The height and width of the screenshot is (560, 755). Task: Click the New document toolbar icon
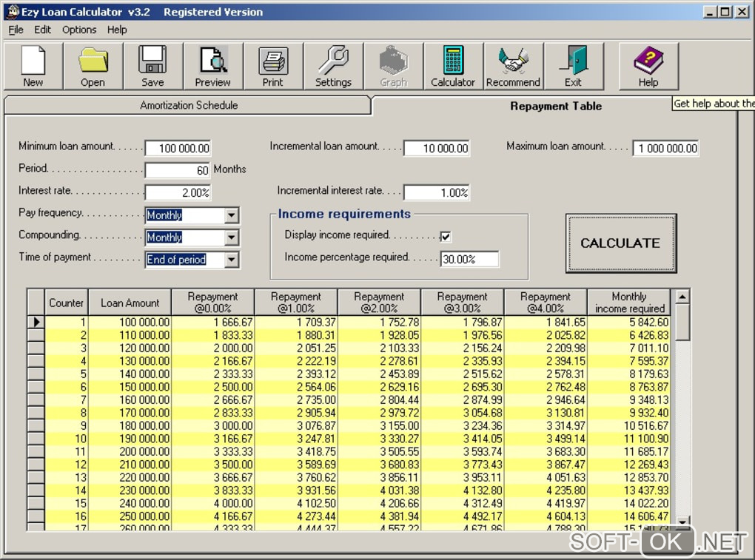(x=33, y=66)
